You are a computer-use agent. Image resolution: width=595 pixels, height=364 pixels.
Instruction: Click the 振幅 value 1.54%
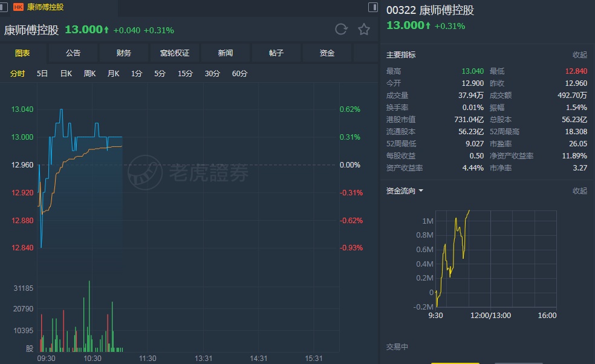point(576,108)
